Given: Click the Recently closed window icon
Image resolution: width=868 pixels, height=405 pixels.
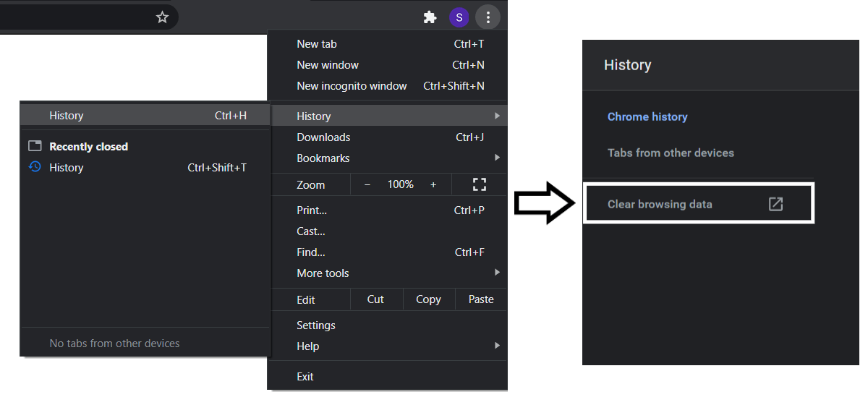Looking at the screenshot, I should coord(35,146).
